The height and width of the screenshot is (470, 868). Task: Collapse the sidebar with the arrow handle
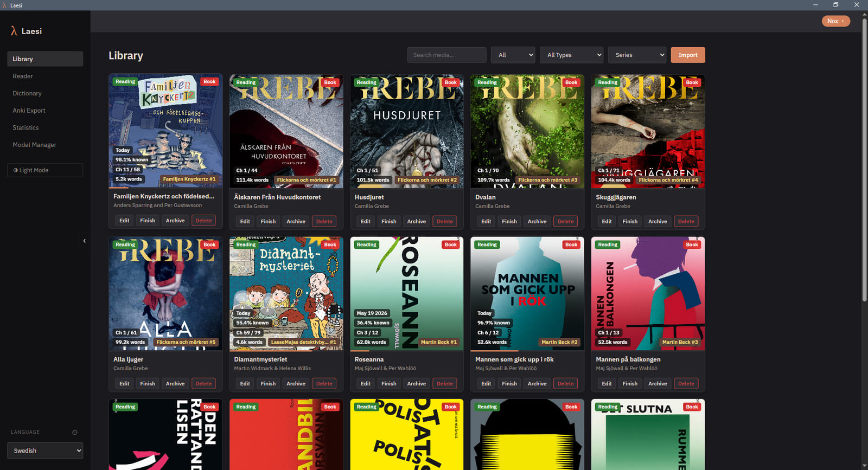pyautogui.click(x=84, y=241)
